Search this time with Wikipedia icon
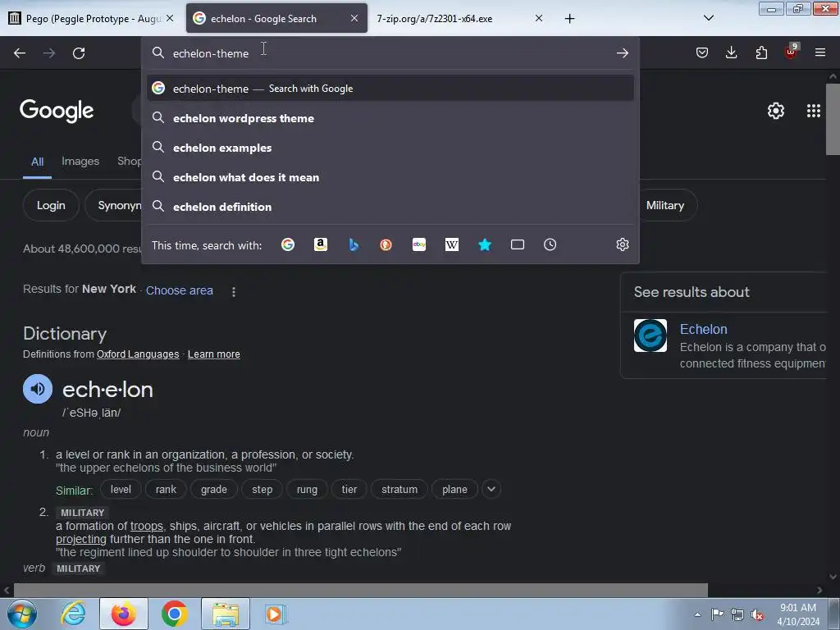This screenshot has height=630, width=840. coord(452,244)
